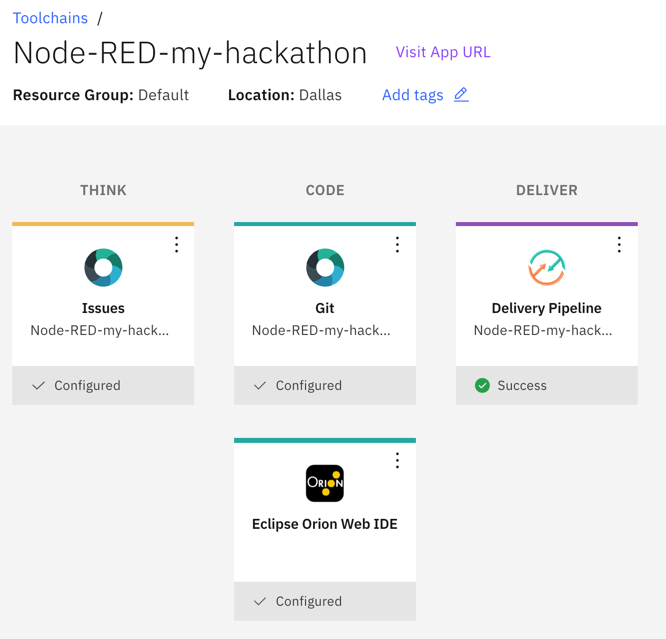This screenshot has height=639, width=666.
Task: Click the Issues tool icon
Action: point(103,268)
